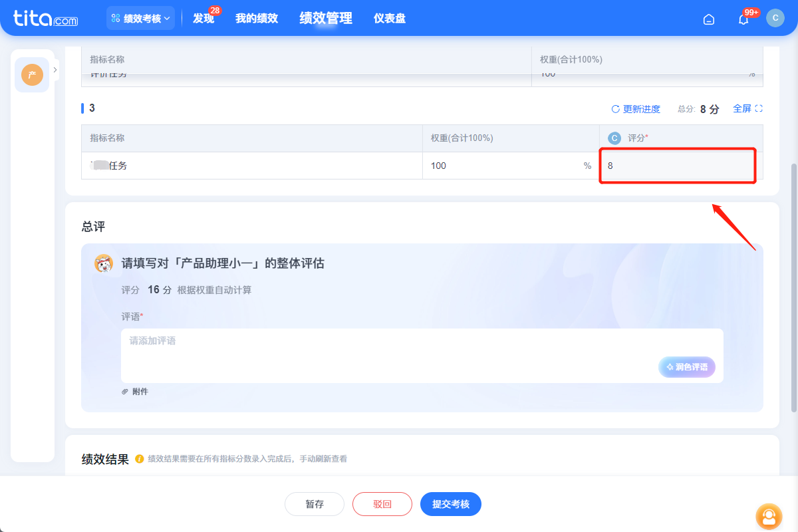This screenshot has height=532, width=798.
Task: Reject the assessment using 驳回
Action: [382, 504]
